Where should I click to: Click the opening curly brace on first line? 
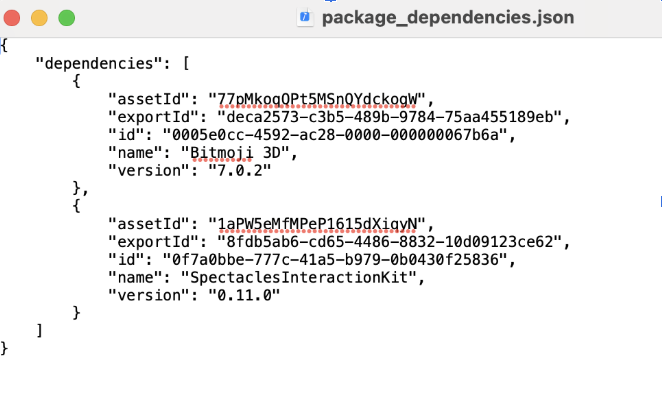click(5, 45)
